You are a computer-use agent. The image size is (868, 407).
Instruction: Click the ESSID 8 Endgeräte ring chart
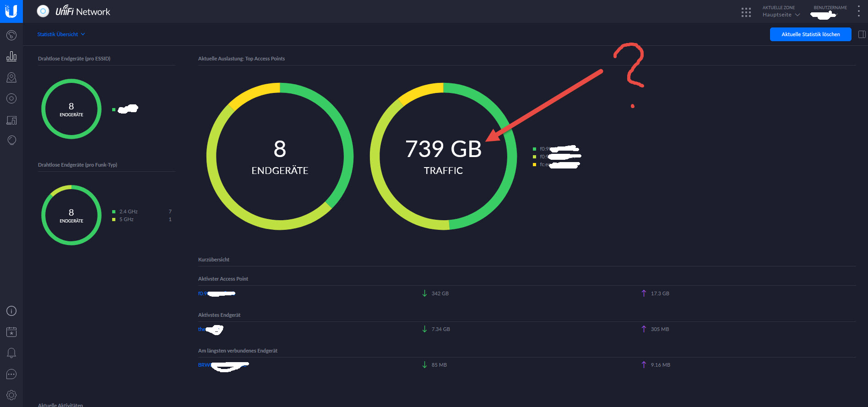pos(71,109)
